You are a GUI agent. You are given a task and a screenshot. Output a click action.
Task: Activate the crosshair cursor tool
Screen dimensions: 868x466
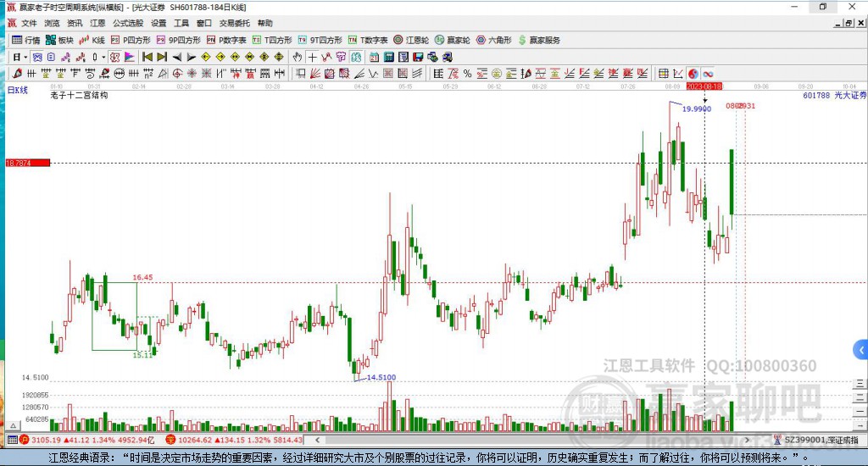312,57
